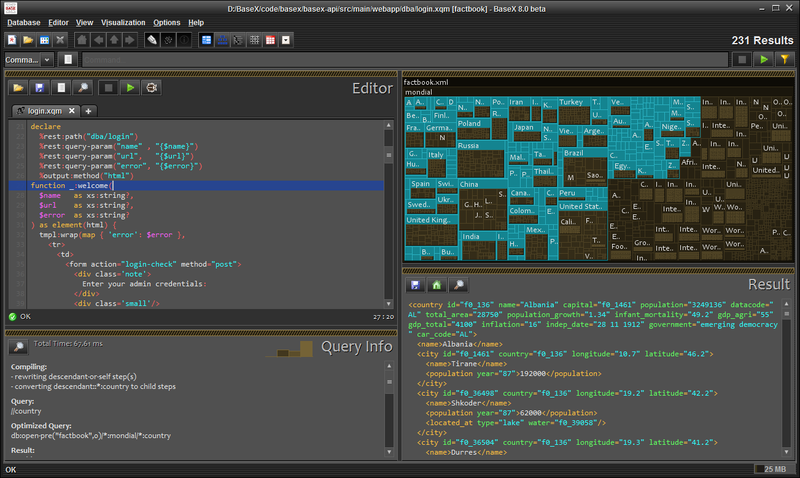
Task: Click Result panel scrollbar down arrow
Action: click(x=786, y=451)
